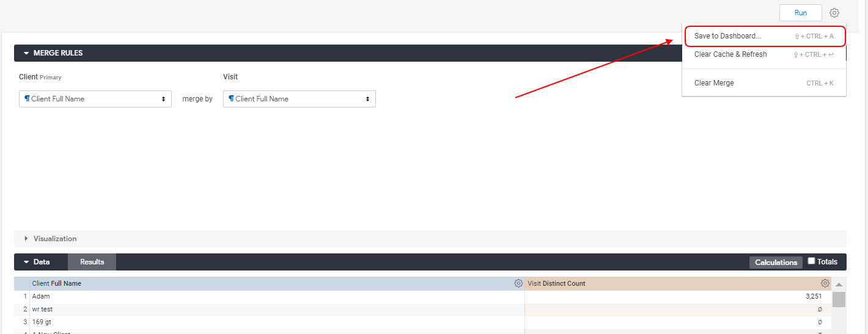Collapse the Data section
The image size is (868, 334).
26,262
